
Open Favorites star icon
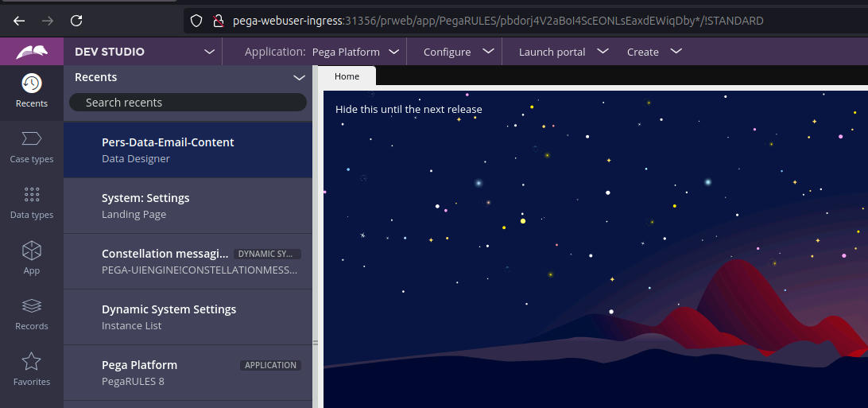click(x=32, y=370)
